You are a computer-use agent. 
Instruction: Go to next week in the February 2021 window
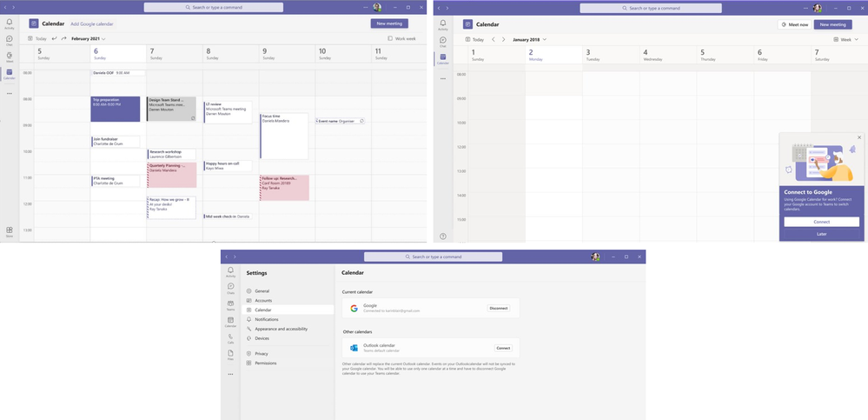click(63, 39)
